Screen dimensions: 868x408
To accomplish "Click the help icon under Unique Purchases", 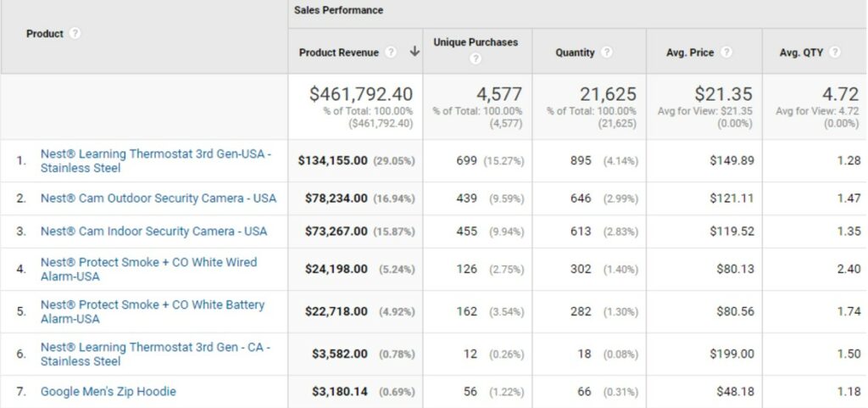I will pos(476,59).
